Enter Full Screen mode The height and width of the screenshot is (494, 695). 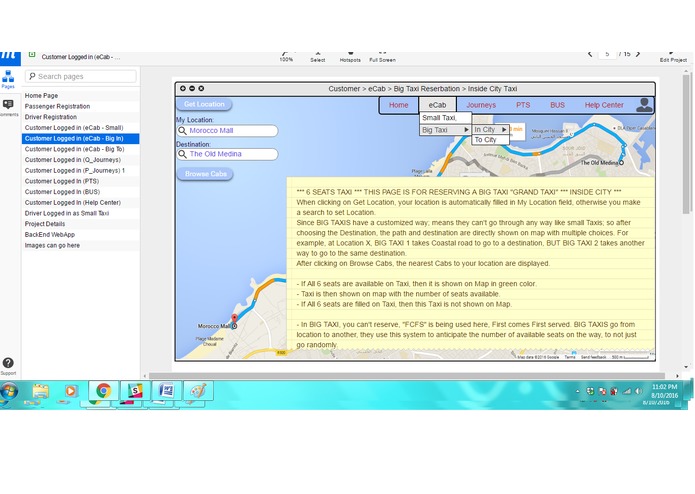pyautogui.click(x=382, y=57)
